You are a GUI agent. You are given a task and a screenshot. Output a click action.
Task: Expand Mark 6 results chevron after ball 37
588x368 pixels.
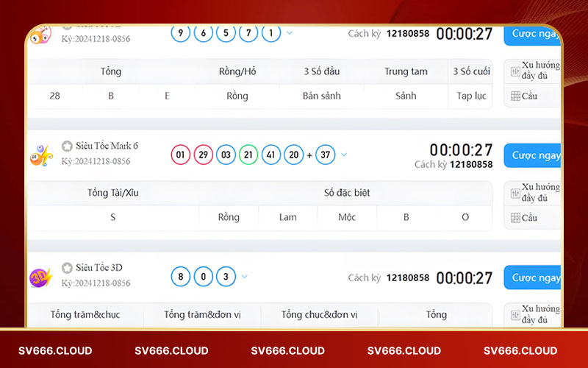pos(344,155)
